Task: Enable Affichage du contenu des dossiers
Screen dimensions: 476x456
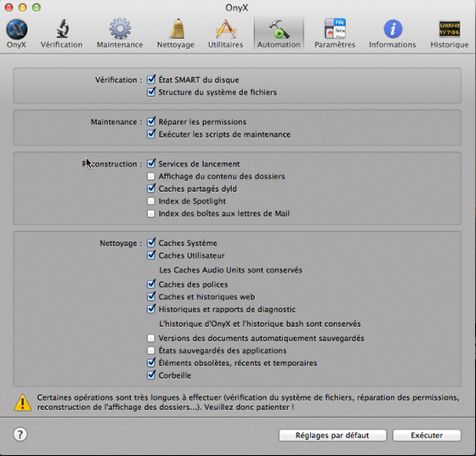Action: point(151,176)
